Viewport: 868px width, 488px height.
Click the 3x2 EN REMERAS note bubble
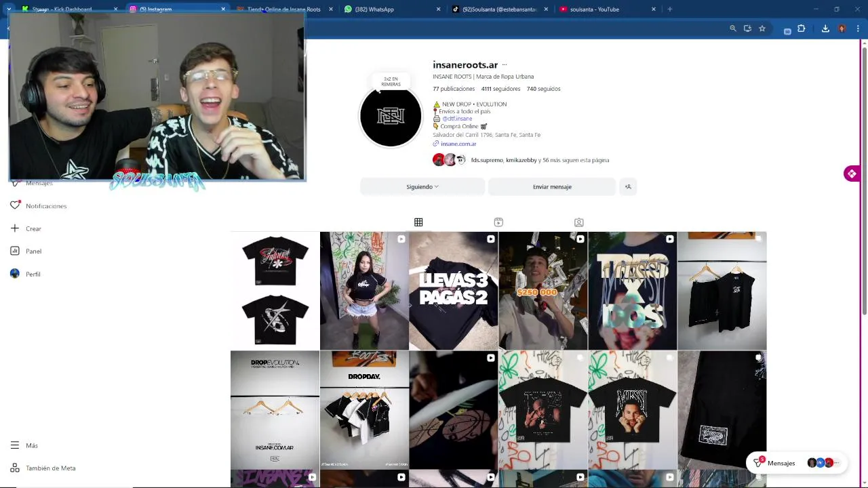coord(391,82)
